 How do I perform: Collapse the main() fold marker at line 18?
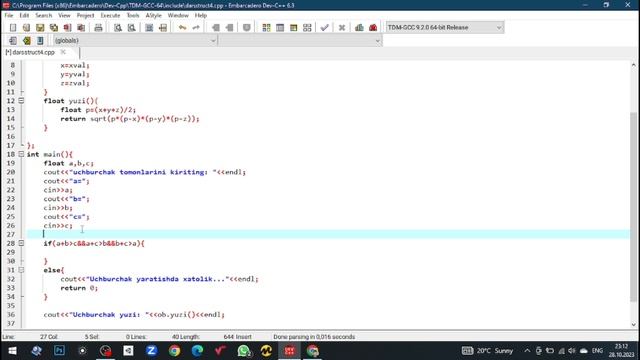(21, 154)
